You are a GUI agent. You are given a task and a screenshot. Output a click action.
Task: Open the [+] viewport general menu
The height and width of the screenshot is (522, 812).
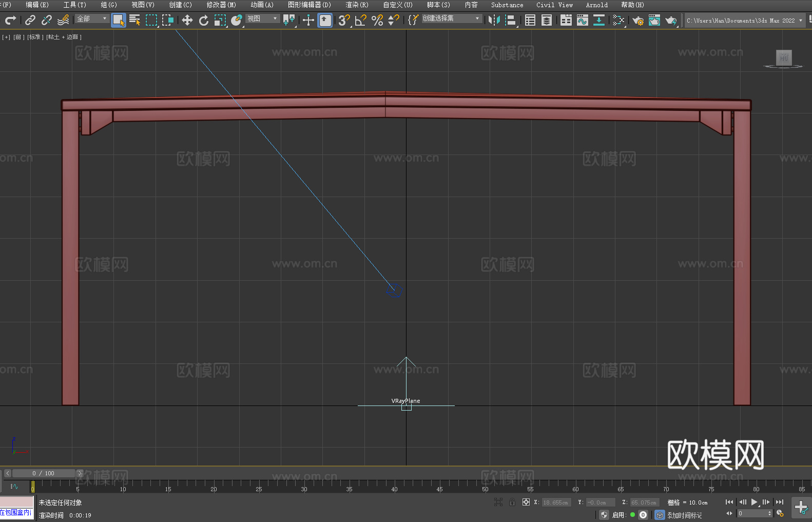6,37
